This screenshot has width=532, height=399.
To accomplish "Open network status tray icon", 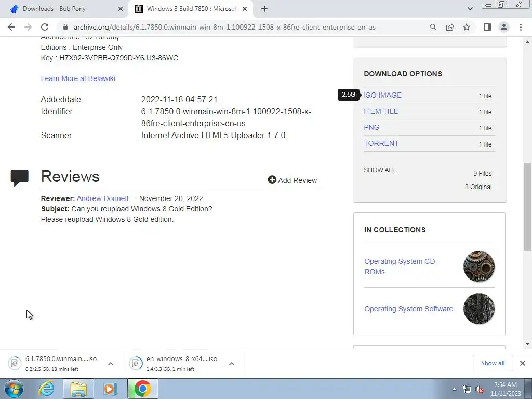I will pos(467,390).
